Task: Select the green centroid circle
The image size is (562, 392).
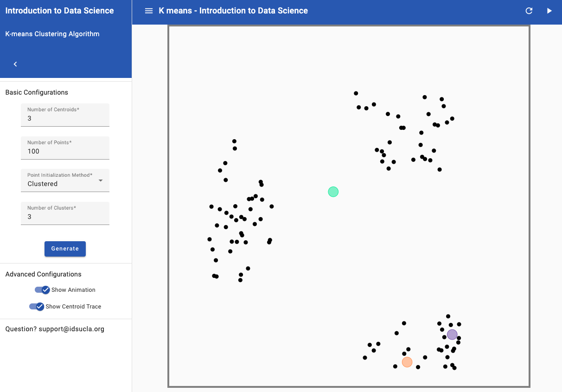Action: pyautogui.click(x=333, y=192)
